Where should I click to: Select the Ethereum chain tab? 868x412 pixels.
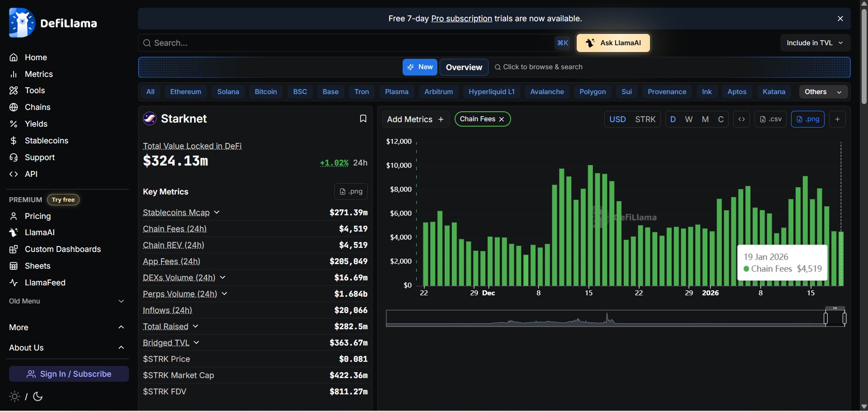pos(185,92)
